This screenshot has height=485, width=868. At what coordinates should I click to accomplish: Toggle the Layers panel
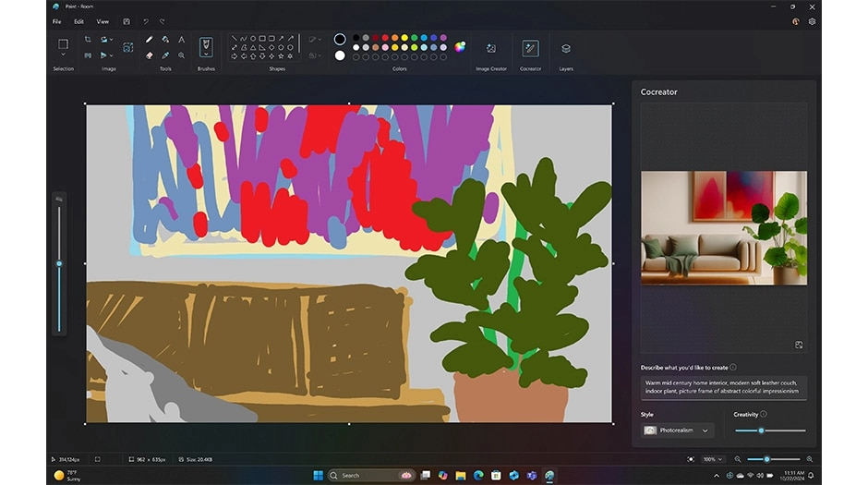(x=566, y=49)
